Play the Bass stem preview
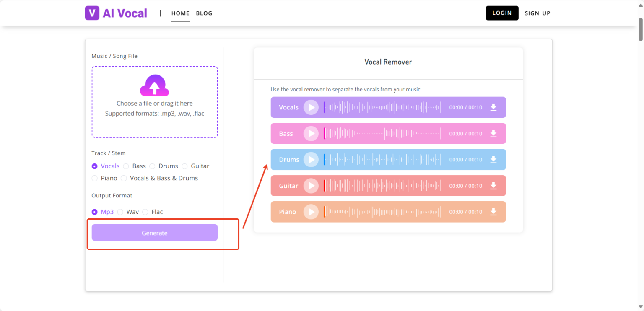 coord(311,134)
